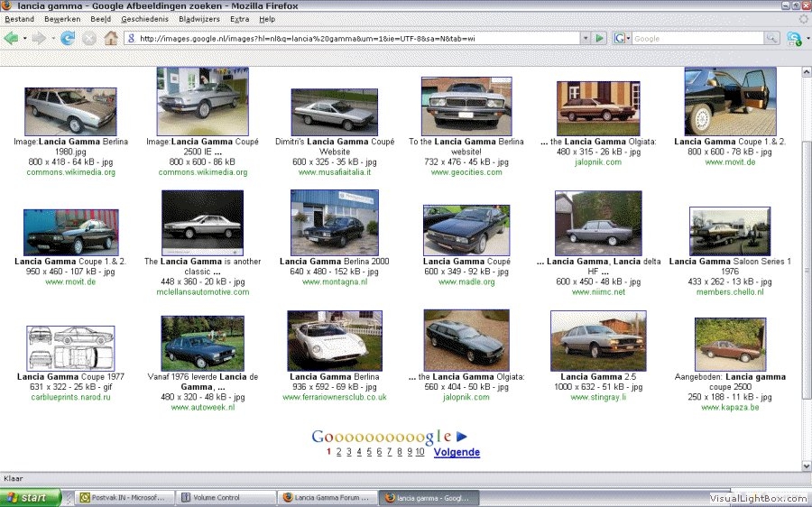
Task: Open the Back button history dropdown arrow
Action: (x=24, y=38)
